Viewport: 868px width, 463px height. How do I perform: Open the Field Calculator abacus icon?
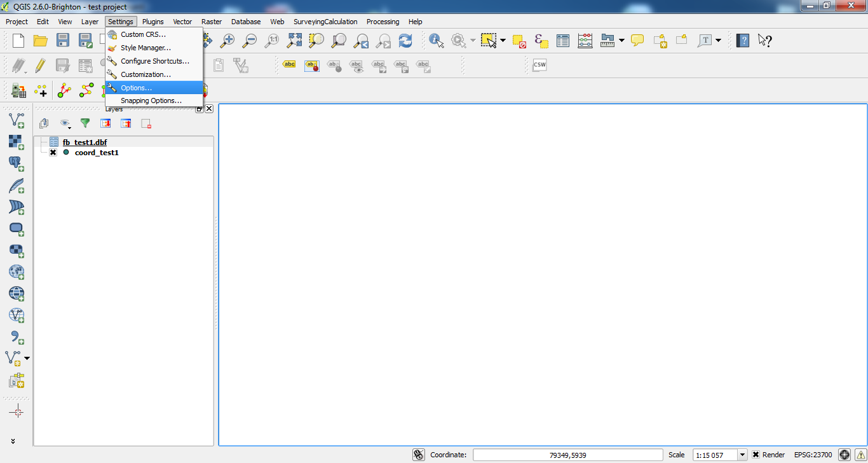click(585, 41)
